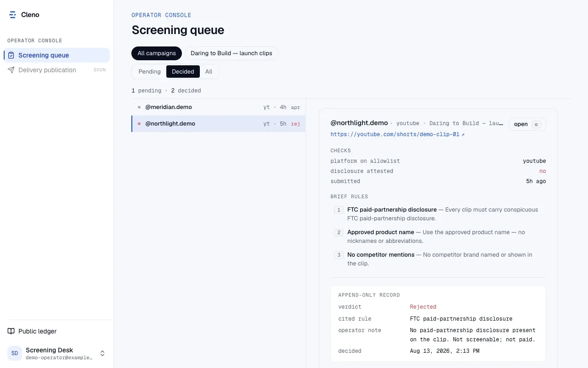Click the 'apr' status label
The height and width of the screenshot is (368, 588).
tap(295, 107)
